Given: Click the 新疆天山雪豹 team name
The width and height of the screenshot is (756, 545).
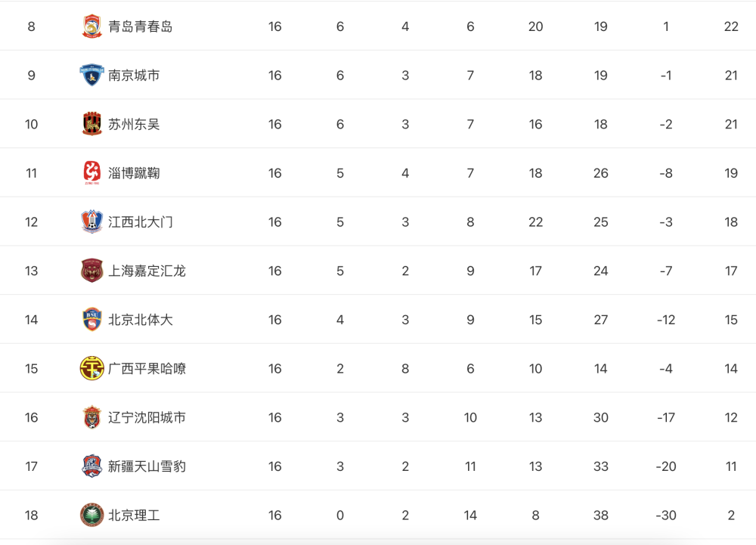Looking at the screenshot, I should click(147, 466).
